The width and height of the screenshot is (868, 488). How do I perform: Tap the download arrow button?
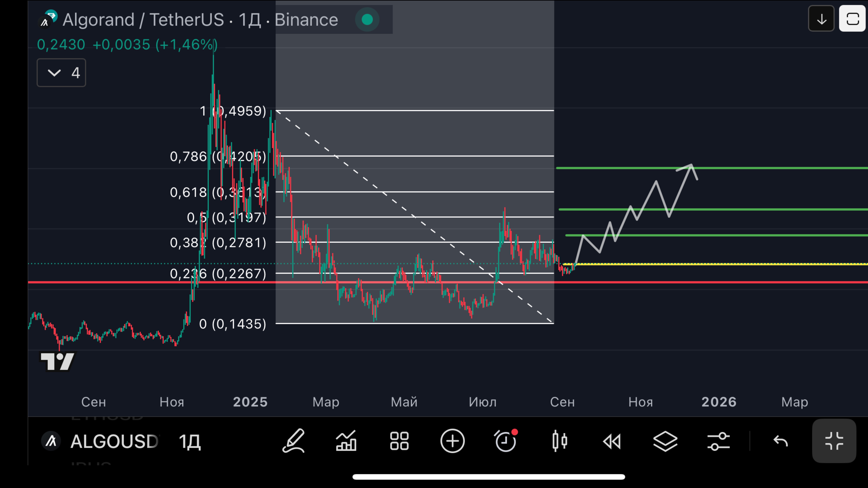(821, 19)
